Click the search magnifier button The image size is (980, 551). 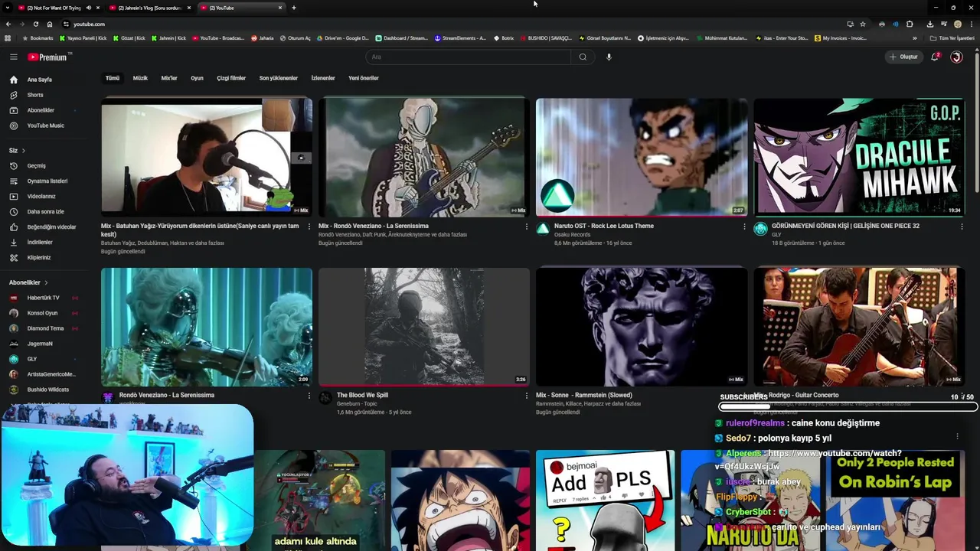tap(583, 57)
